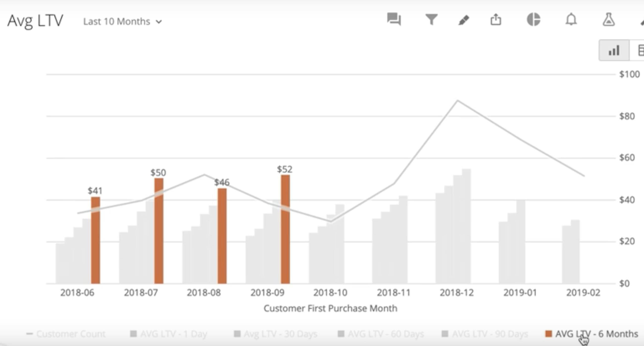The width and height of the screenshot is (644, 346).
Task: Click the pencil edit icon
Action: (x=464, y=20)
